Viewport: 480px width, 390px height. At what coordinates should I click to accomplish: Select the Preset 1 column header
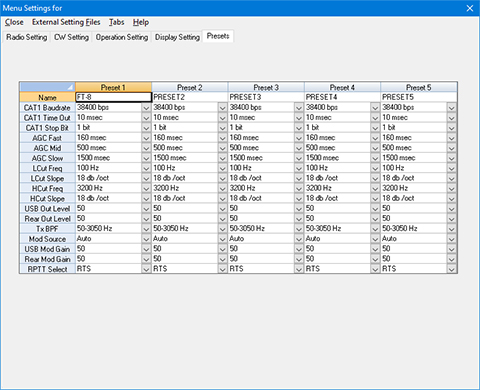click(113, 87)
